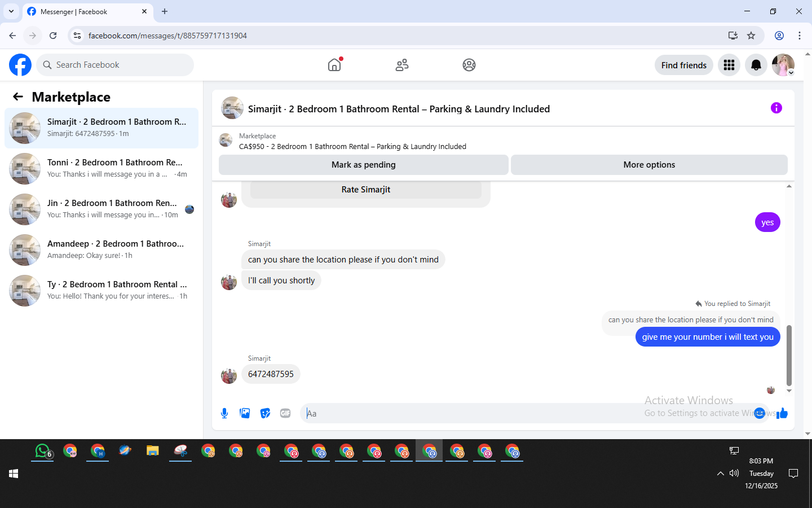Open the Windows Start menu

coord(14,474)
